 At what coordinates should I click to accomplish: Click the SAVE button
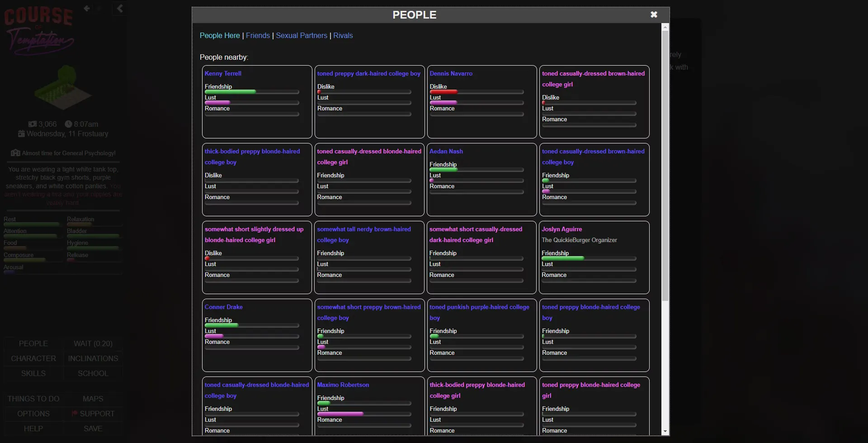coord(93,429)
